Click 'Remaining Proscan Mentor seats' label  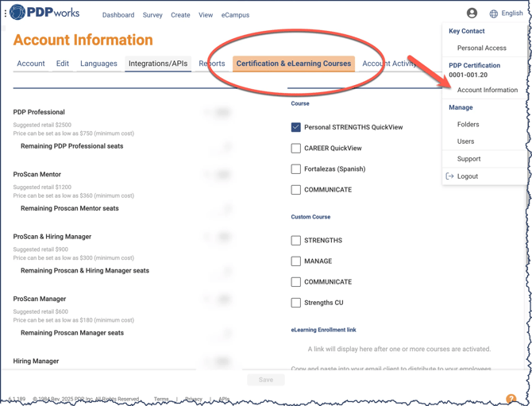(x=70, y=208)
